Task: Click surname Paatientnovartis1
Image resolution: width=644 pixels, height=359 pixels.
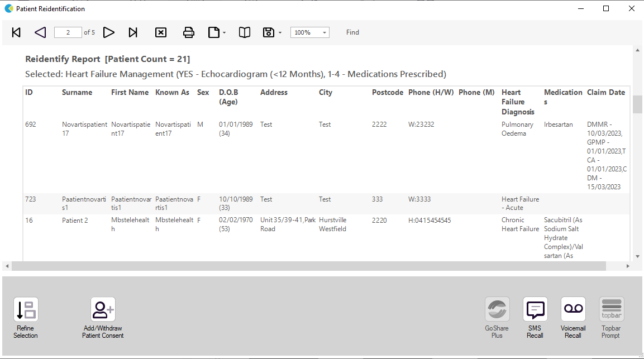Action: (x=84, y=203)
